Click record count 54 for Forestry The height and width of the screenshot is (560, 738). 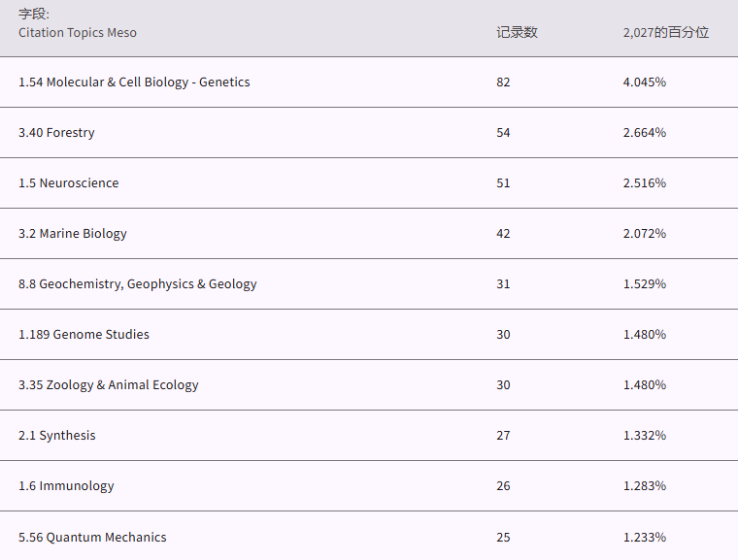[x=503, y=133]
